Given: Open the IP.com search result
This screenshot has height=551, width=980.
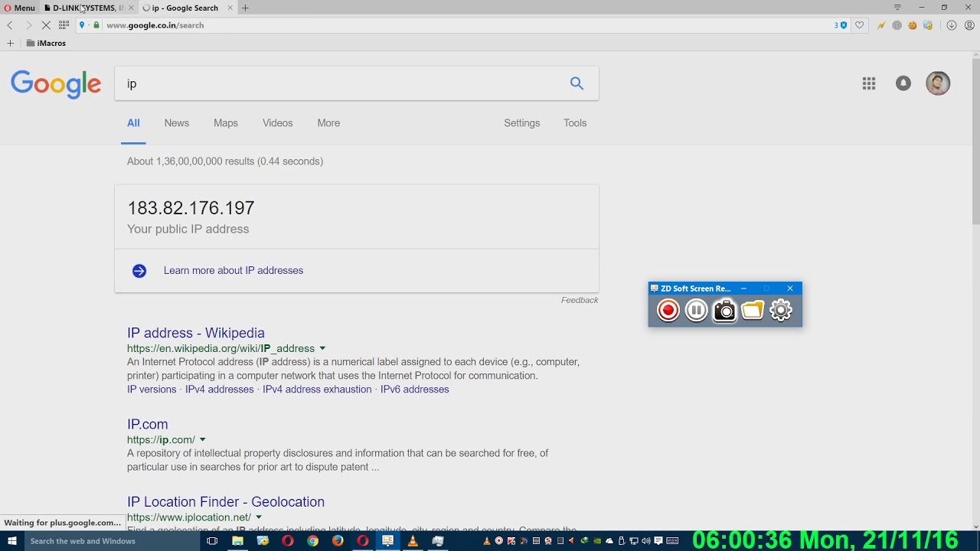Looking at the screenshot, I should (148, 424).
